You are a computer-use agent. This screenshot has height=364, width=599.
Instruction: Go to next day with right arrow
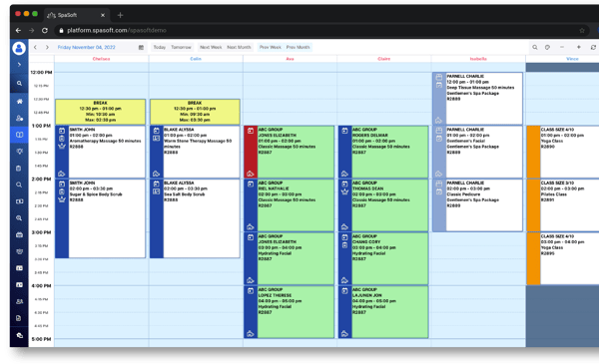tap(47, 47)
